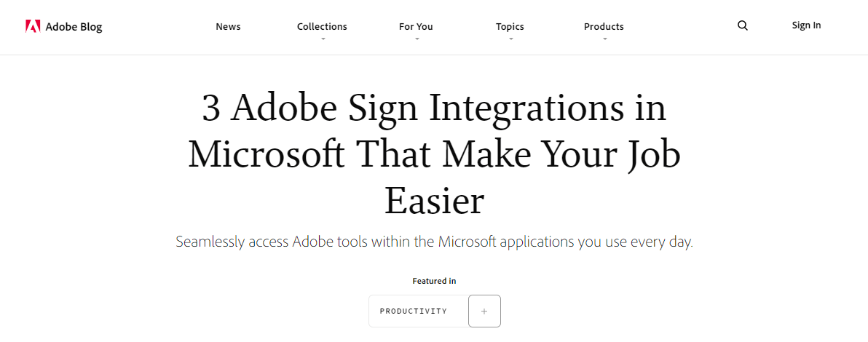868x342 pixels.
Task: Go to Adobe Blog home text
Action: [74, 27]
